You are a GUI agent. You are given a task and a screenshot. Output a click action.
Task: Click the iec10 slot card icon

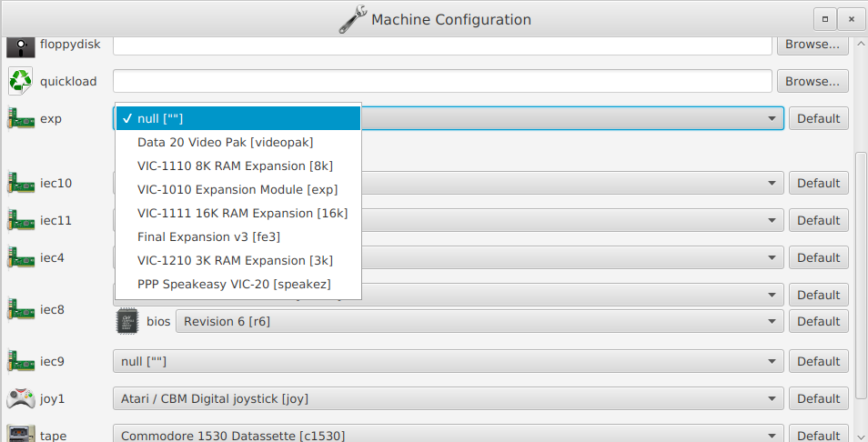click(x=20, y=183)
